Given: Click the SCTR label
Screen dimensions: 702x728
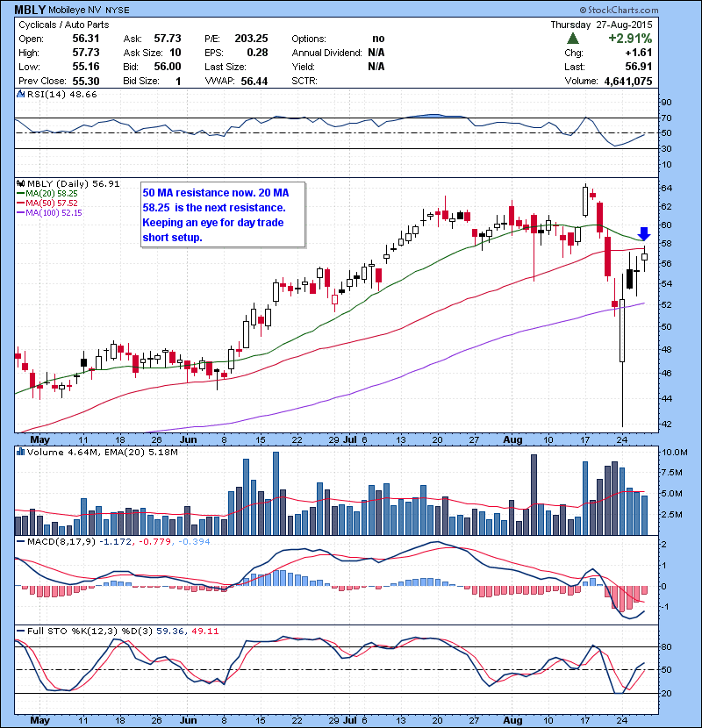Looking at the screenshot, I should [304, 82].
